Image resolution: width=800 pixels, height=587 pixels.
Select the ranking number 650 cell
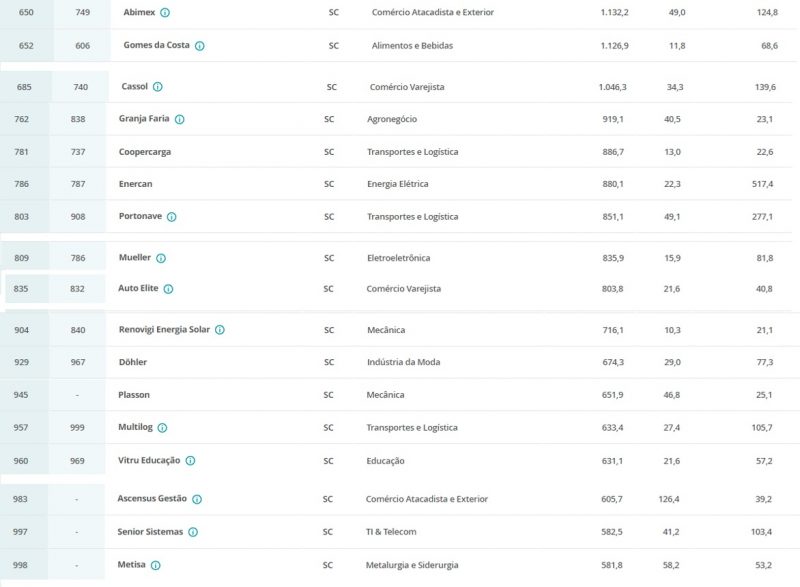[x=26, y=13]
